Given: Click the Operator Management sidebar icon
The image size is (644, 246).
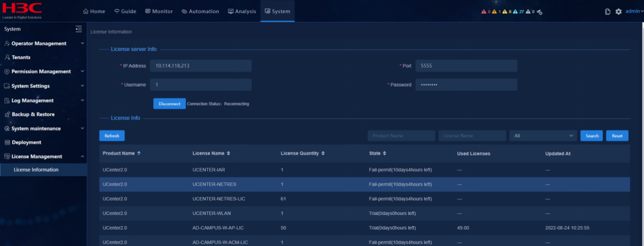Looking at the screenshot, I should click(x=7, y=44).
